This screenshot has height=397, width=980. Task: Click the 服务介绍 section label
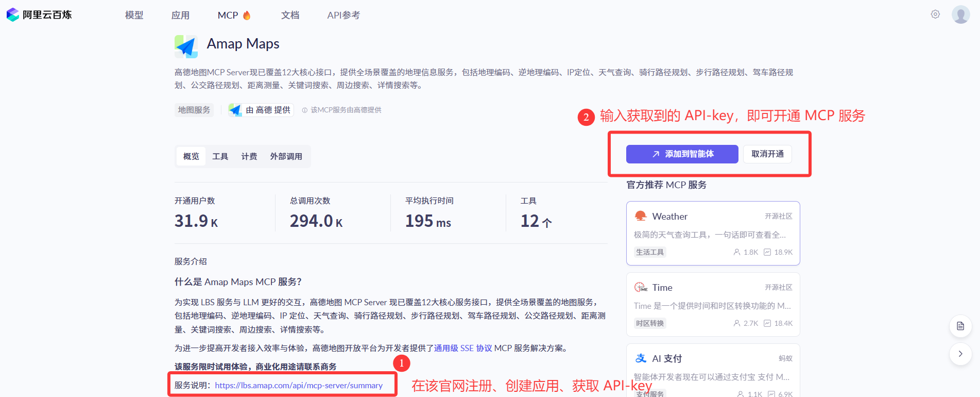191,261
